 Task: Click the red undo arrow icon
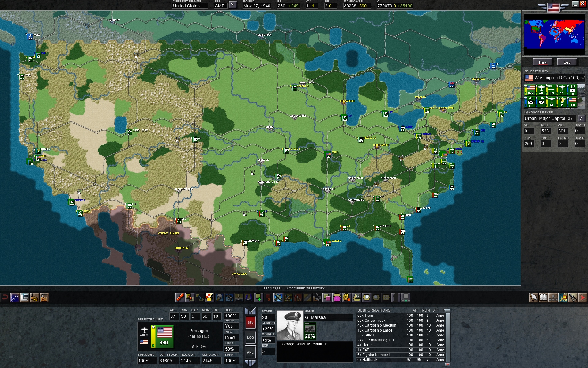pos(5,297)
